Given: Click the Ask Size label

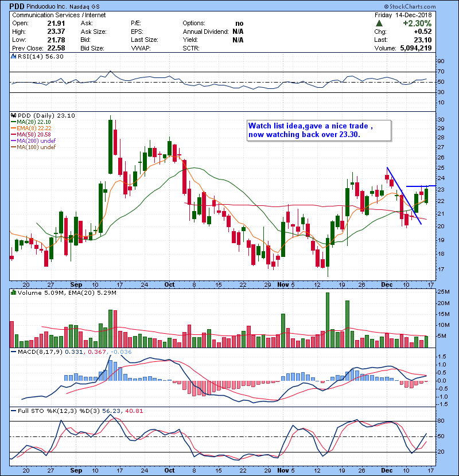Looking at the screenshot, I should [x=94, y=32].
